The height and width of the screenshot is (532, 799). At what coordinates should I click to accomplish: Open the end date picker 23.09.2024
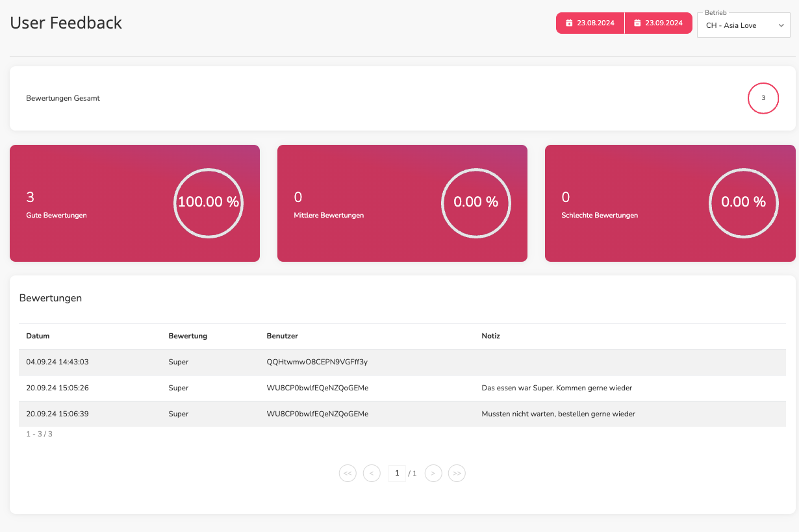point(659,23)
